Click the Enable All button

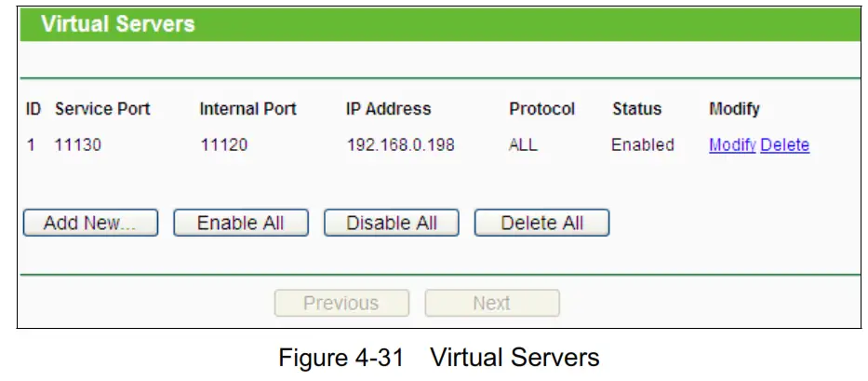coord(240,224)
